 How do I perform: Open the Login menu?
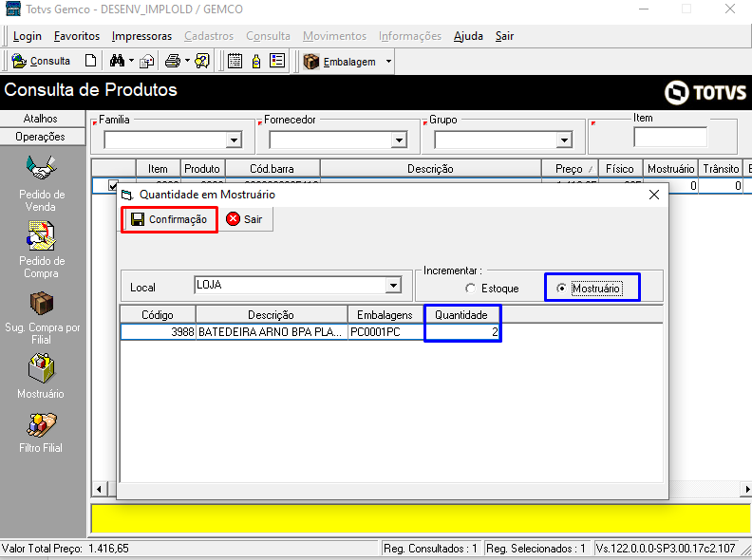pos(27,36)
